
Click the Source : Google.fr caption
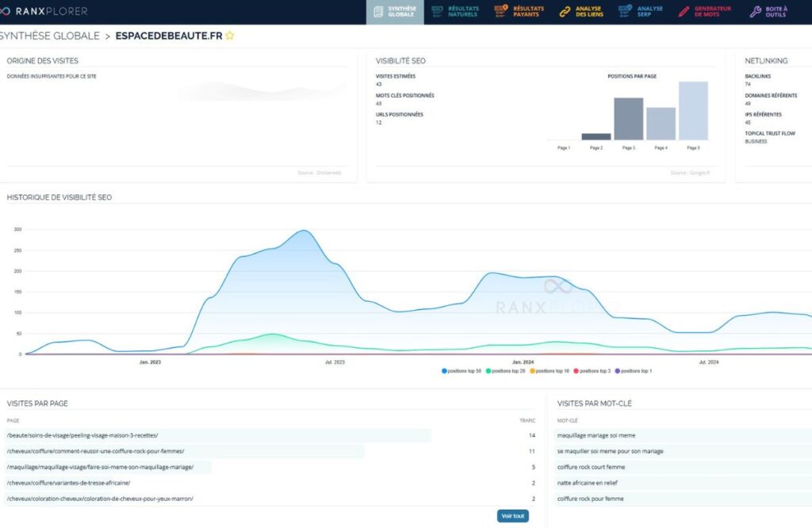[690, 173]
